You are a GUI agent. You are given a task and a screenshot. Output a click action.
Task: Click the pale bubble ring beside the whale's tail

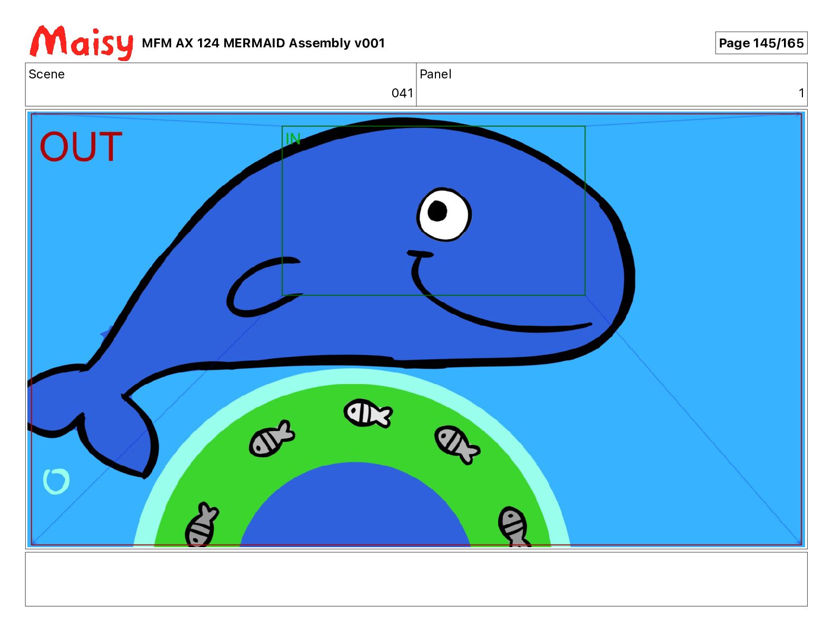tap(56, 481)
